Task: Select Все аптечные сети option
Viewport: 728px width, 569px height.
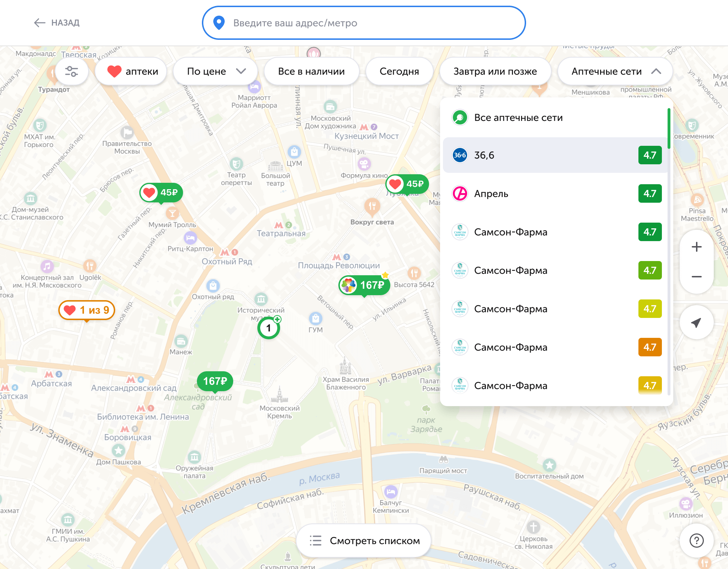Action: click(555, 118)
